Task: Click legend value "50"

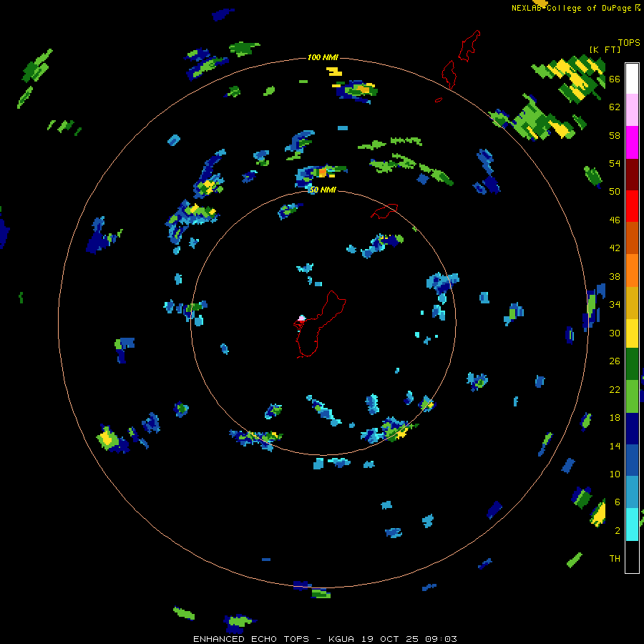Action: 615,191
